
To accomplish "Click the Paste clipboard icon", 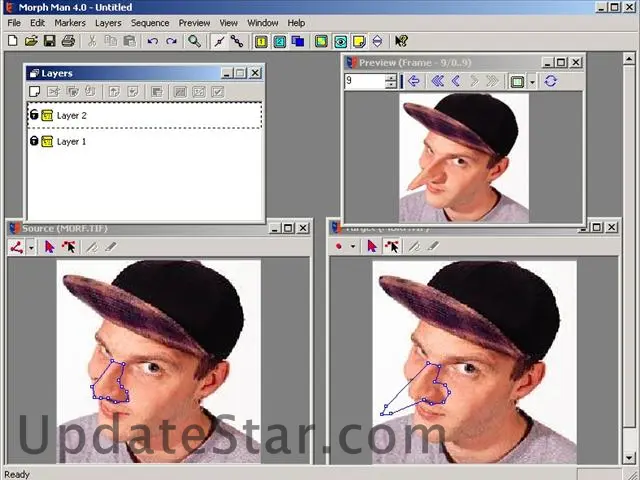I will (129, 41).
